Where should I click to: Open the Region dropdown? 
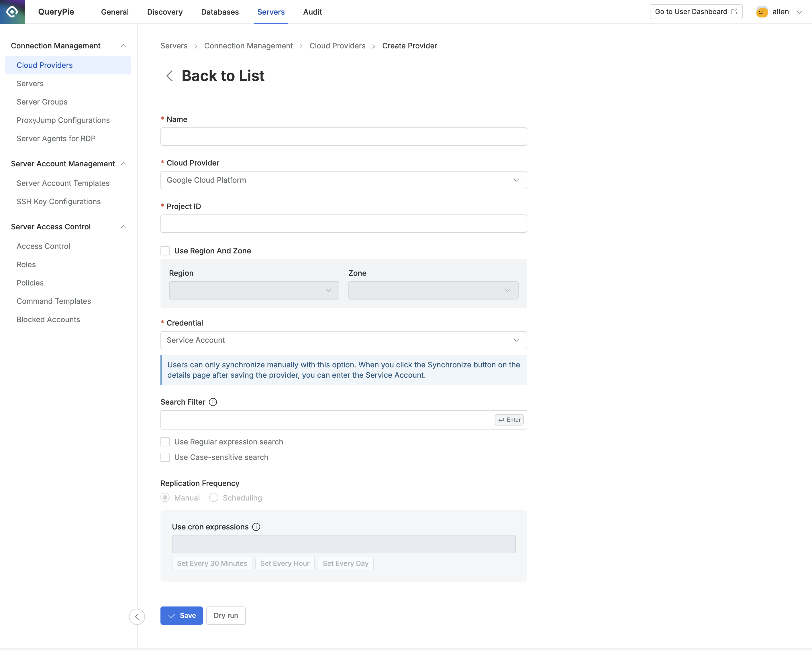click(254, 290)
